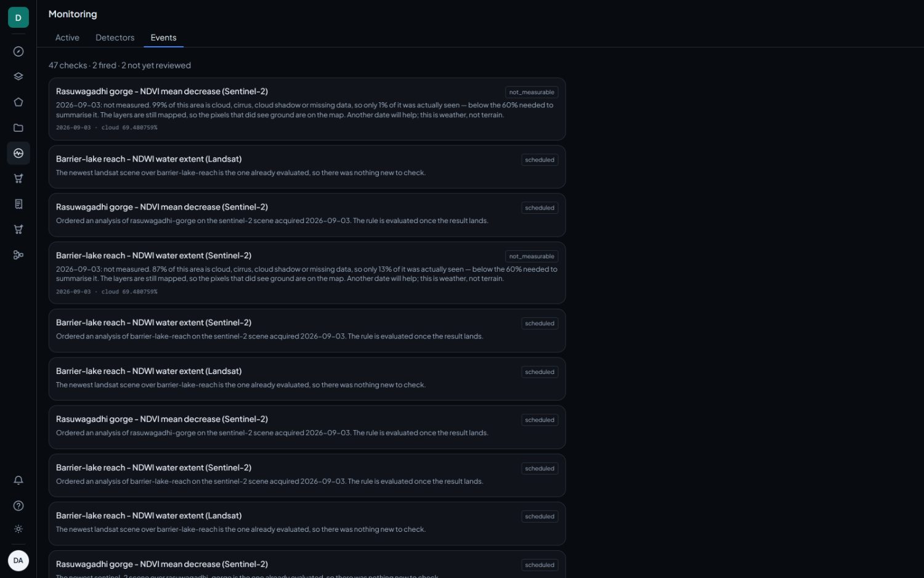Open the cart icon directly above the workflow nodes icon

point(18,229)
